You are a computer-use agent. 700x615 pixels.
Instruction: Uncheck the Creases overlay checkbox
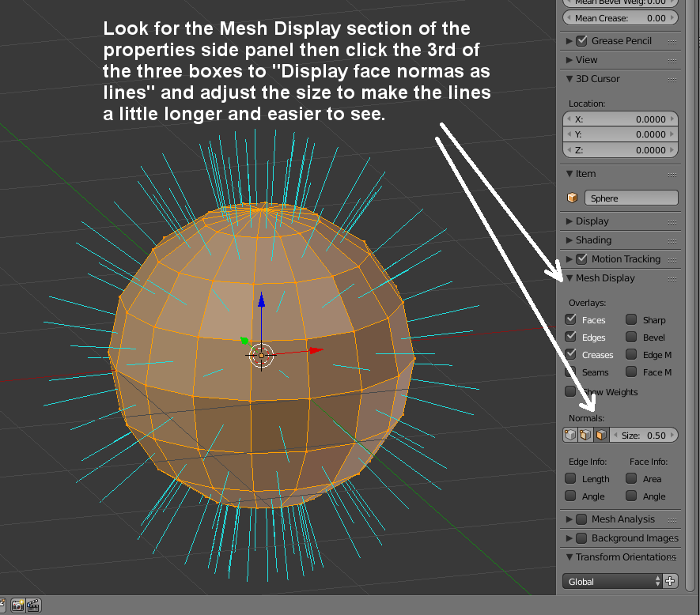(x=570, y=354)
